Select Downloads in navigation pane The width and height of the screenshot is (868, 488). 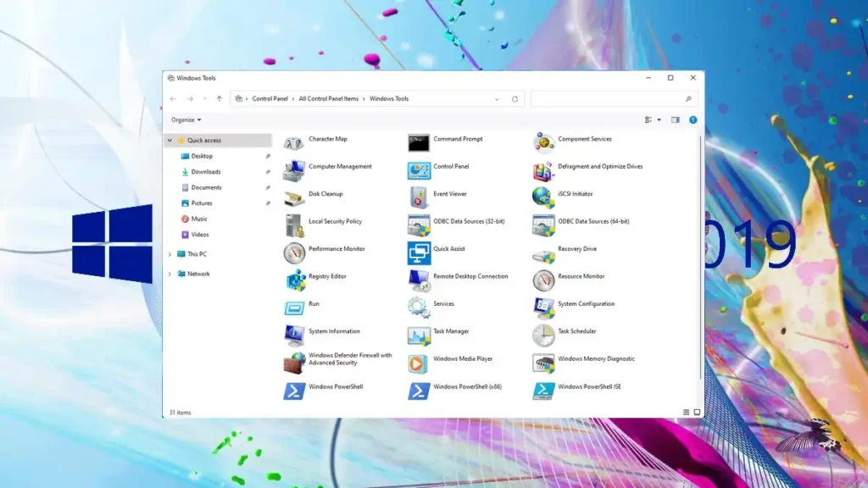[205, 171]
